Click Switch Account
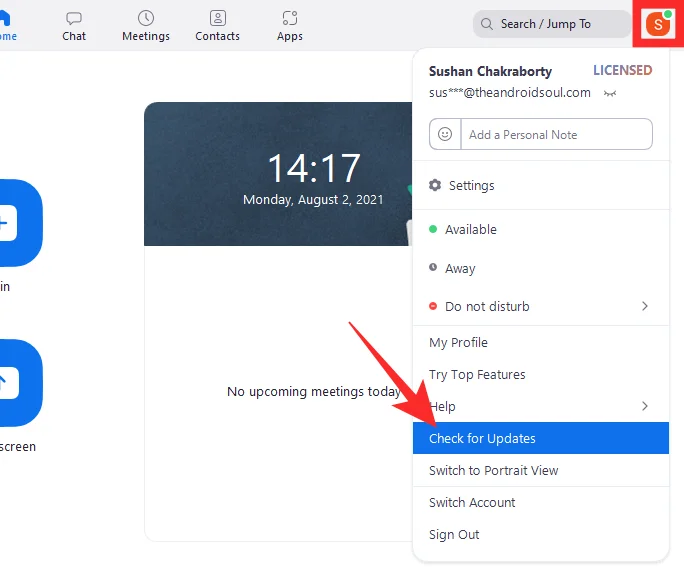Screen dimensions: 684x577 (472, 502)
